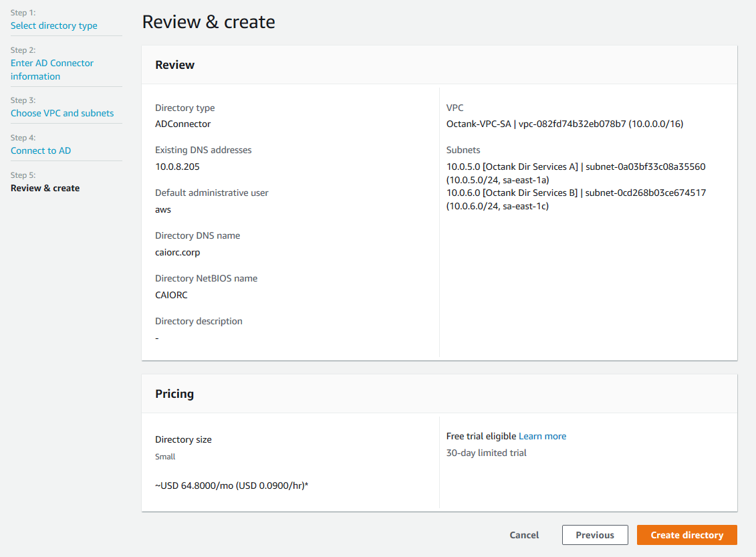Jump to Choose VPC and subnets step

62,113
